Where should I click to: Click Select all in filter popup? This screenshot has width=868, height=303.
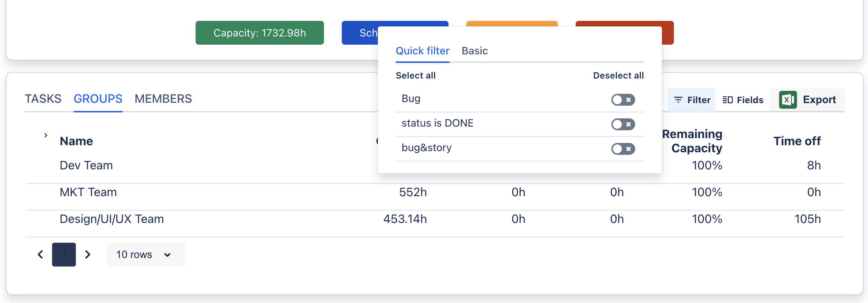tap(415, 76)
